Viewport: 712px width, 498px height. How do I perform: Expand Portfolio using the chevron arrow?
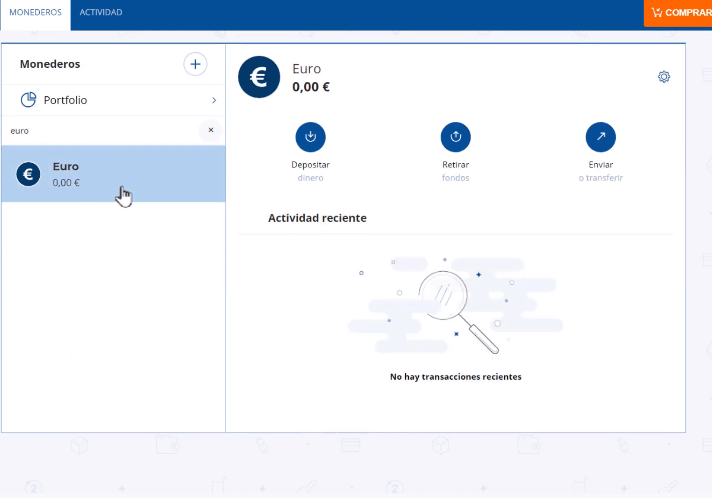pos(214,100)
